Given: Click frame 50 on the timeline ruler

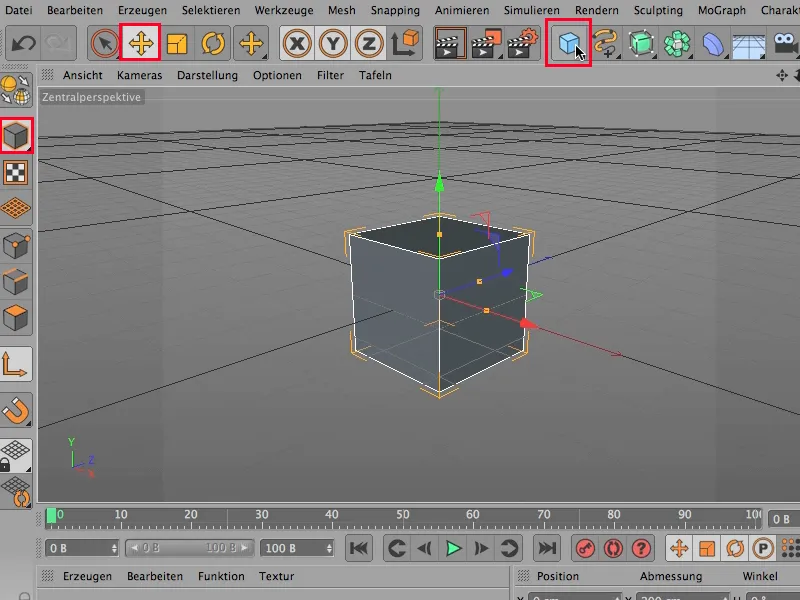Looking at the screenshot, I should click(403, 516).
